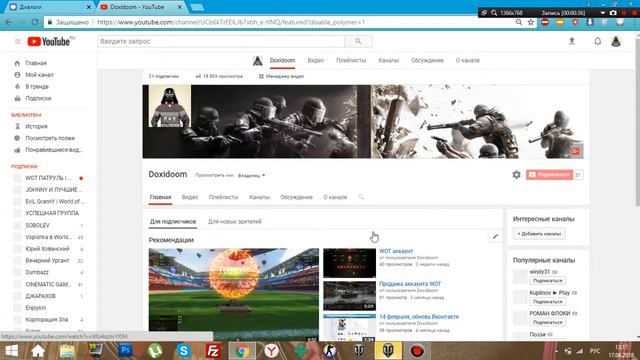The height and width of the screenshot is (360, 640).
Task: Open Photoshop from the taskbar
Action: pyautogui.click(x=125, y=350)
